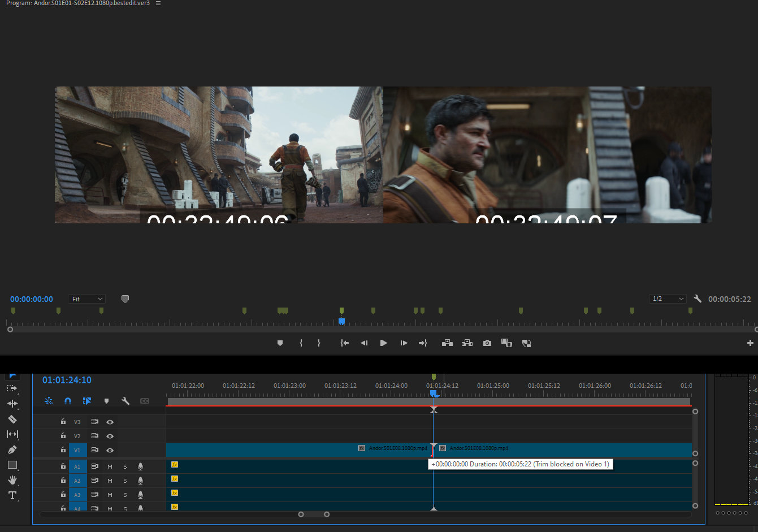Click the left program monitor trim frame
Image resolution: width=758 pixels, height=532 pixels.
219,154
